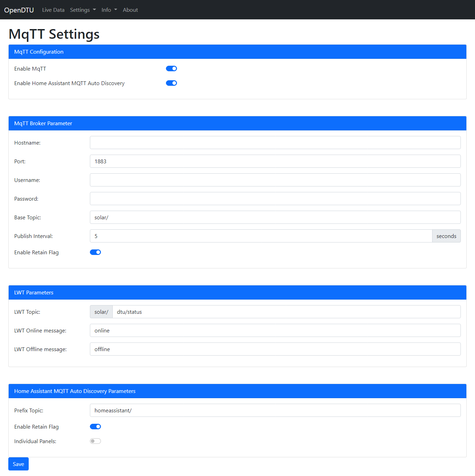Edit the LWT Topic dtu/status field

point(286,312)
